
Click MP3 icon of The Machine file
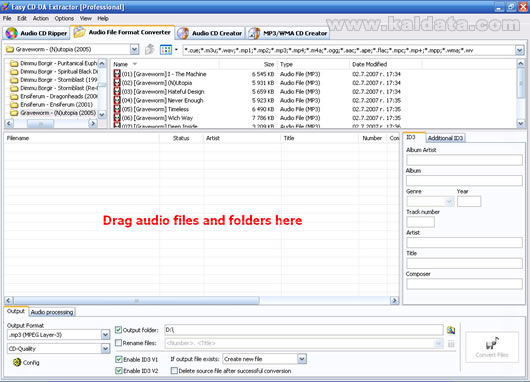coord(117,74)
